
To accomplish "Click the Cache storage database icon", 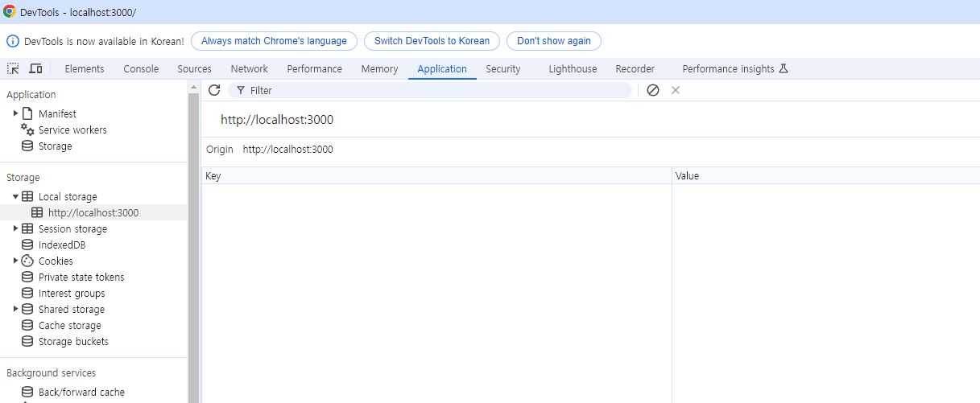I will [x=27, y=325].
